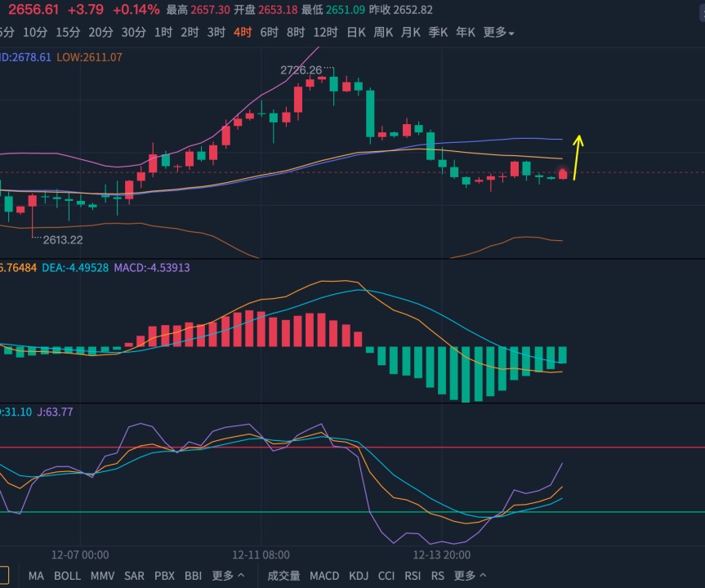The width and height of the screenshot is (705, 588).
Task: Click the 2726.26 high price label
Action: pos(301,70)
